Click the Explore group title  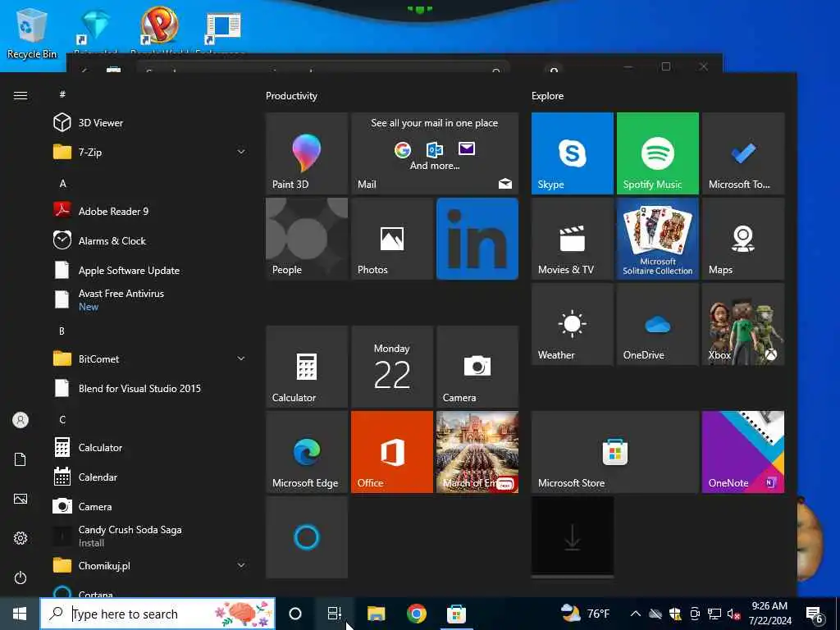pyautogui.click(x=547, y=96)
